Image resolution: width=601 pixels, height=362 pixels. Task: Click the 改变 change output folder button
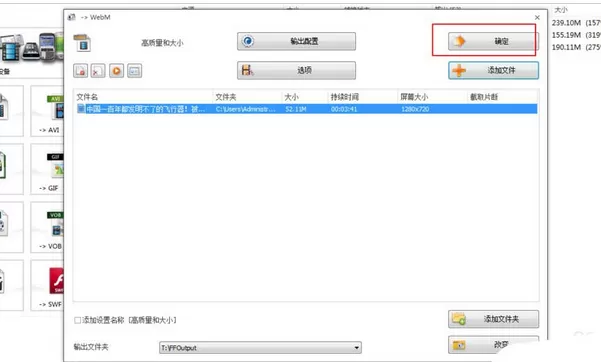click(493, 345)
